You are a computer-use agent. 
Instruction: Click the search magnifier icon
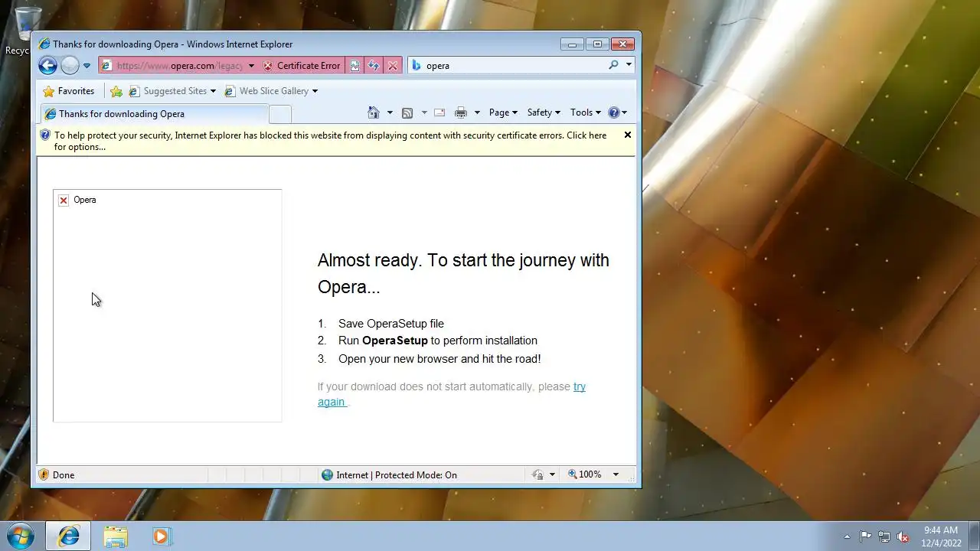[x=613, y=65]
